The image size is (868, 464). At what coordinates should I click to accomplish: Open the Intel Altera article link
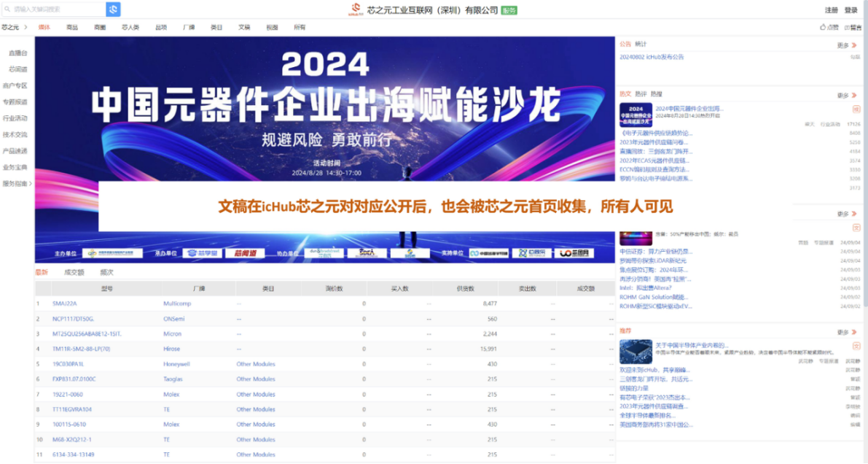(x=646, y=288)
